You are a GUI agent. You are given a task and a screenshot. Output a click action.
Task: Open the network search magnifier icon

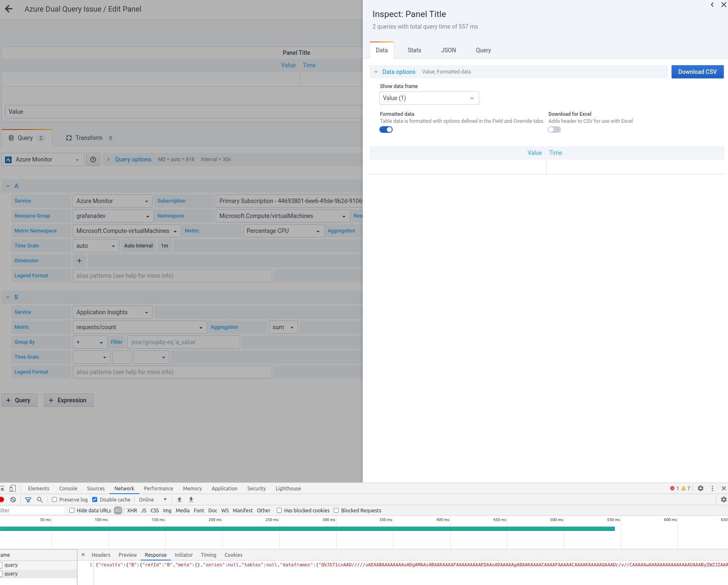[39, 499]
